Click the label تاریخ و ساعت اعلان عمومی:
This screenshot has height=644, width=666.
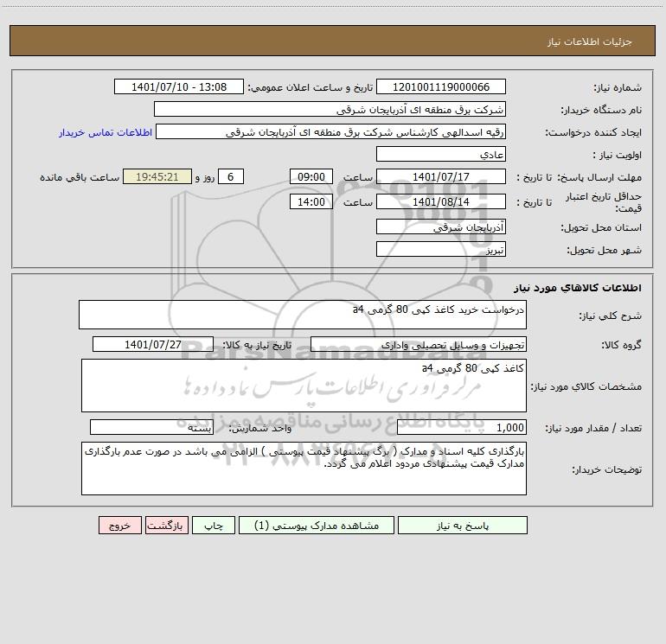(x=310, y=87)
